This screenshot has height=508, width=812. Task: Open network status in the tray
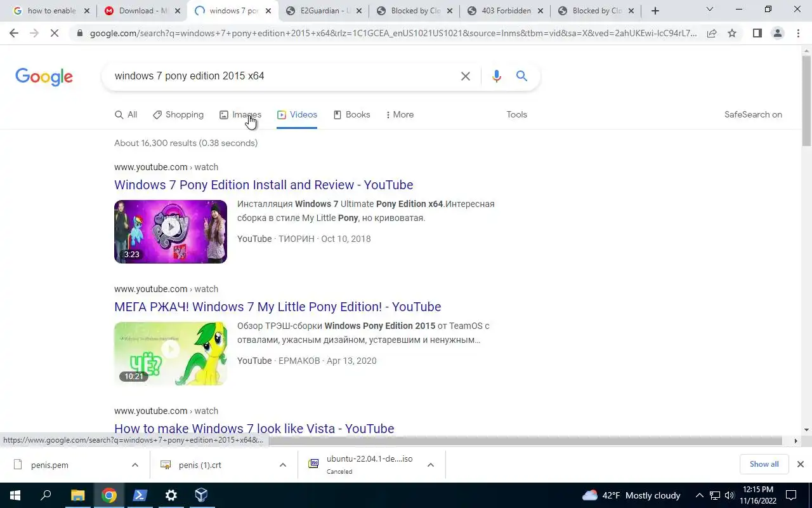[x=714, y=495]
